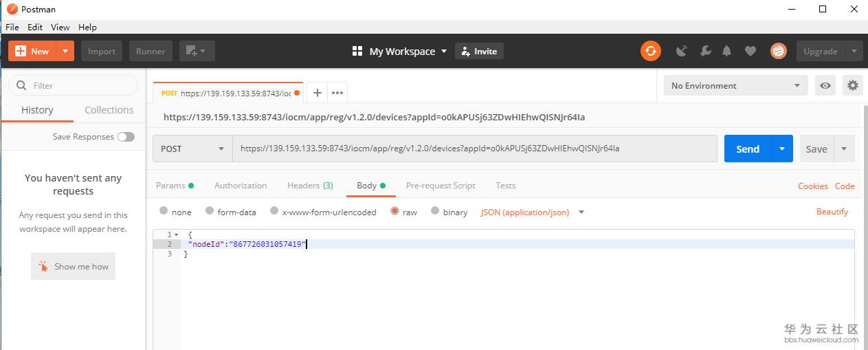
Task: Open the Params tab
Action: point(175,186)
